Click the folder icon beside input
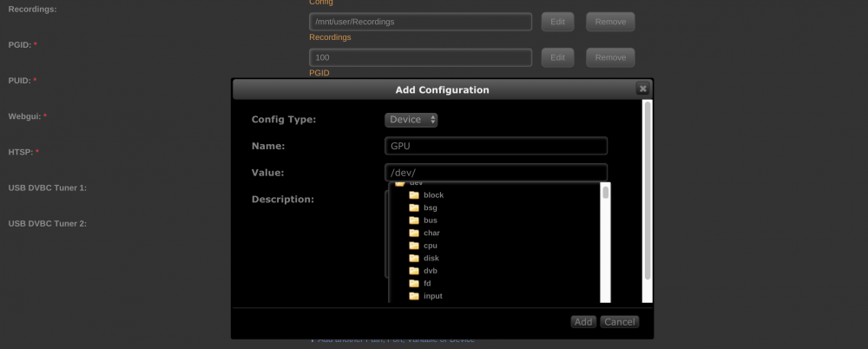This screenshot has width=868, height=349. [413, 296]
